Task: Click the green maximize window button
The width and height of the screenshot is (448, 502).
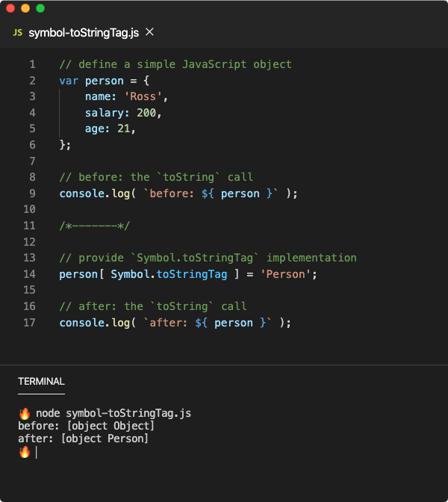Action: point(40,8)
